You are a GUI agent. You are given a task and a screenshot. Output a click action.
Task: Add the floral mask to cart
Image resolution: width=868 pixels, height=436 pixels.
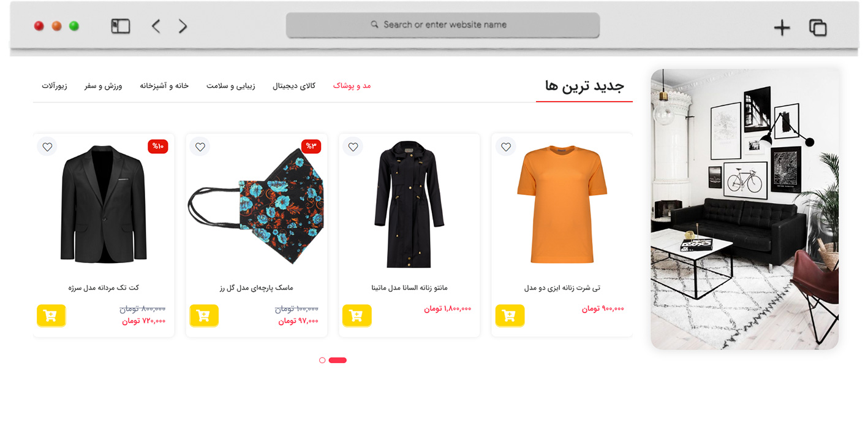click(x=204, y=315)
